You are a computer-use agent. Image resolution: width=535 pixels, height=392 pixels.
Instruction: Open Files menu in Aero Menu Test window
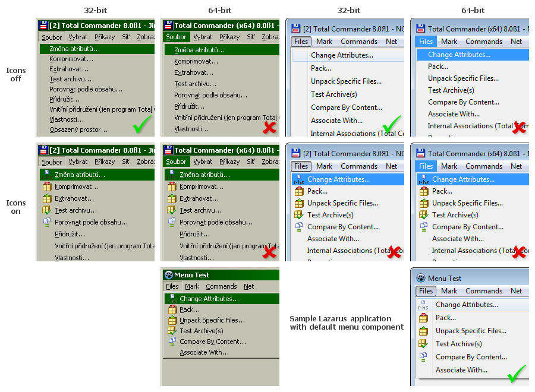coord(426,291)
